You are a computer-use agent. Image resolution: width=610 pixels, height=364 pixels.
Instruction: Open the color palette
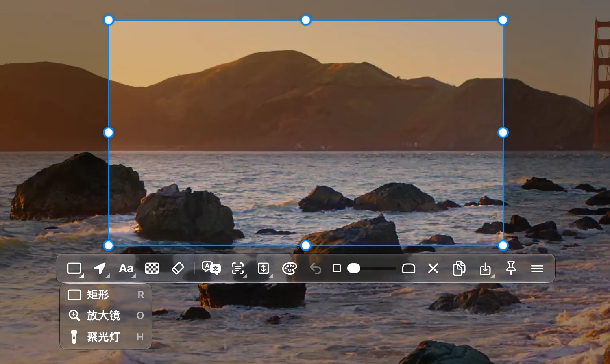coord(290,269)
